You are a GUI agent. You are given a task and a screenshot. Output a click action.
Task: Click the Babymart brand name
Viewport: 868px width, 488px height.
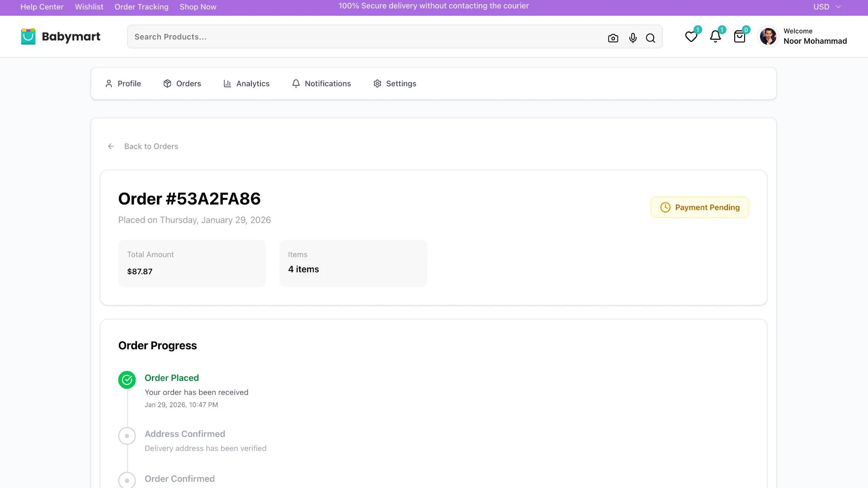click(x=71, y=37)
